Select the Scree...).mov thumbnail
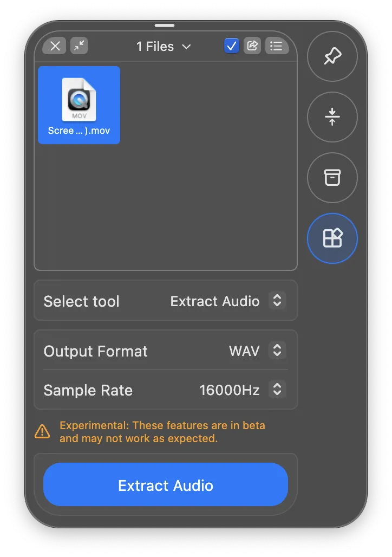The width and height of the screenshot is (392, 557). point(79,105)
